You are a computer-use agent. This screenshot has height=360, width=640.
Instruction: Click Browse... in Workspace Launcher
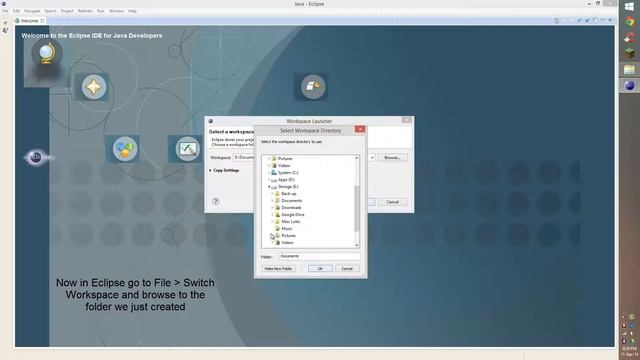coord(392,158)
